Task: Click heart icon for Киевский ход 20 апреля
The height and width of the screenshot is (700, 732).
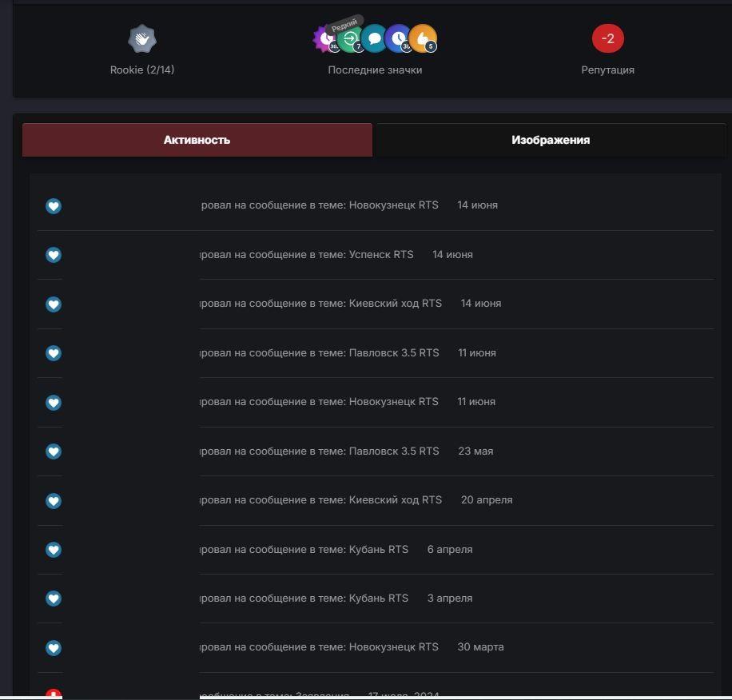Action: pyautogui.click(x=54, y=501)
